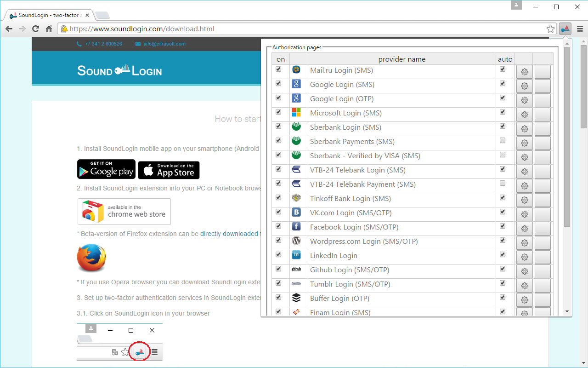Image resolution: width=588 pixels, height=368 pixels.
Task: Open settings gear for Google Login (OTP)
Action: pos(524,100)
